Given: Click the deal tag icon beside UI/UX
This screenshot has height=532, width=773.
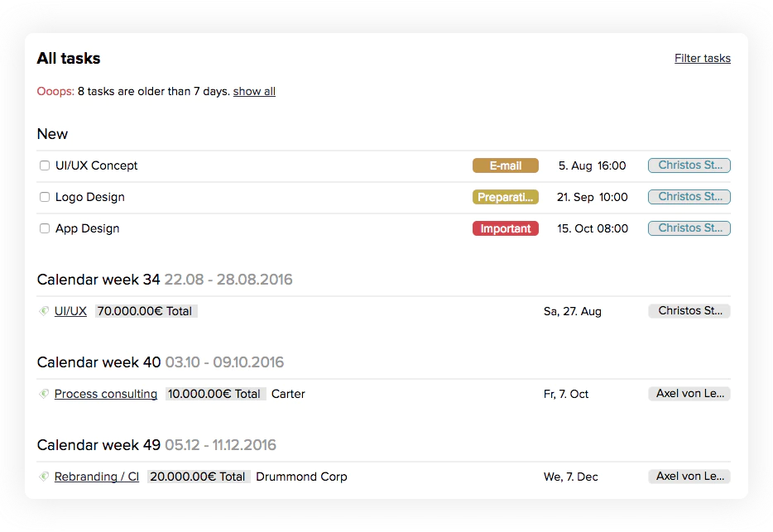Looking at the screenshot, I should point(44,311).
